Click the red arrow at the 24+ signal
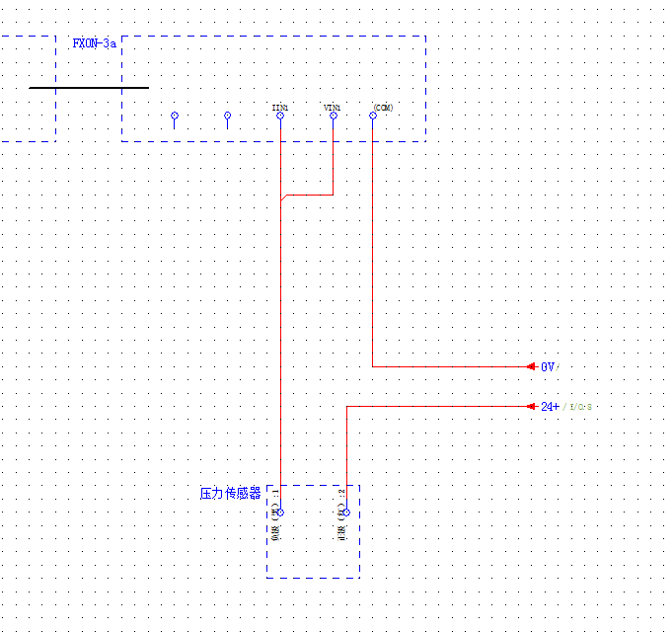Screen dimensions: 672x632 (x=531, y=406)
